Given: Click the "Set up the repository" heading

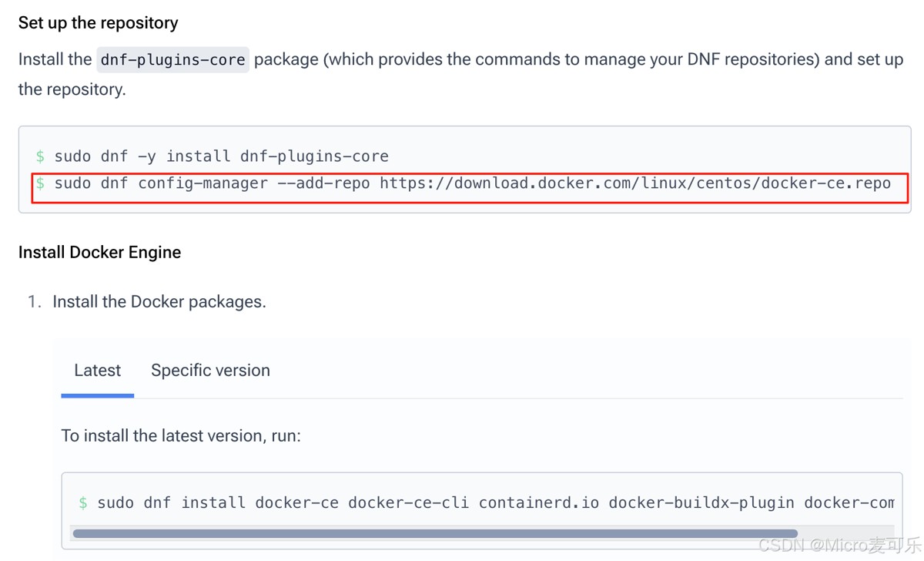Looking at the screenshot, I should [x=98, y=23].
